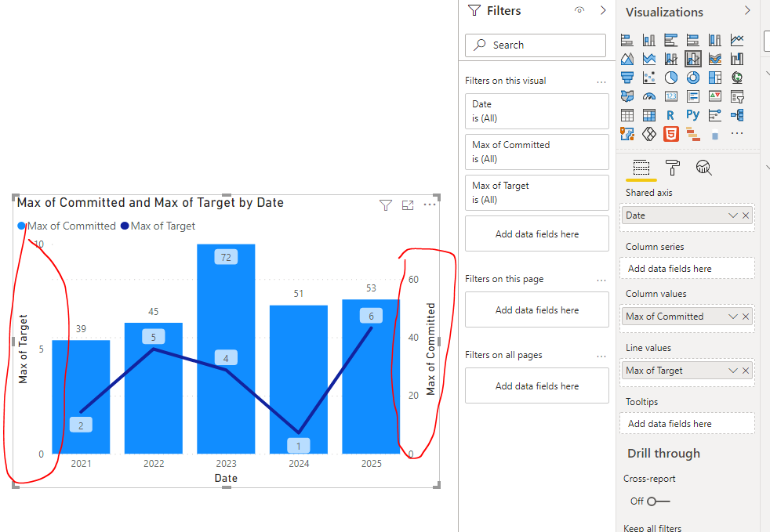The width and height of the screenshot is (770, 532).
Task: Select the Waterfall chart visual
Action: pyautogui.click(x=737, y=59)
